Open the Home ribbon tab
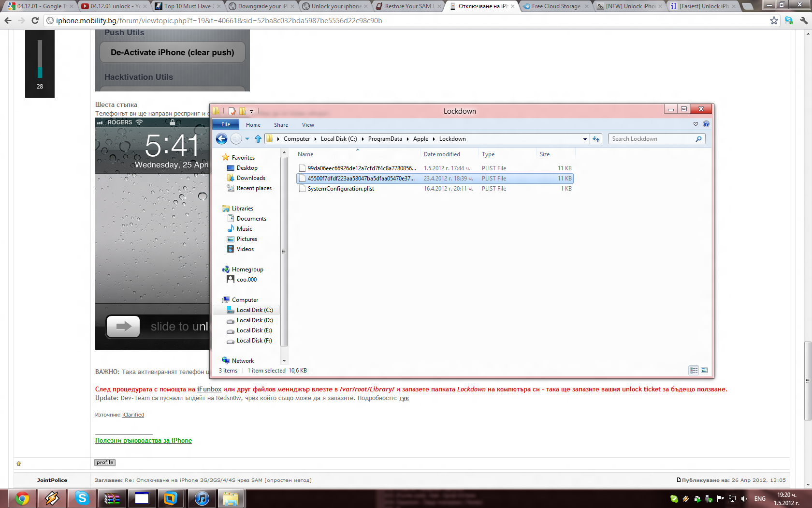 point(253,125)
